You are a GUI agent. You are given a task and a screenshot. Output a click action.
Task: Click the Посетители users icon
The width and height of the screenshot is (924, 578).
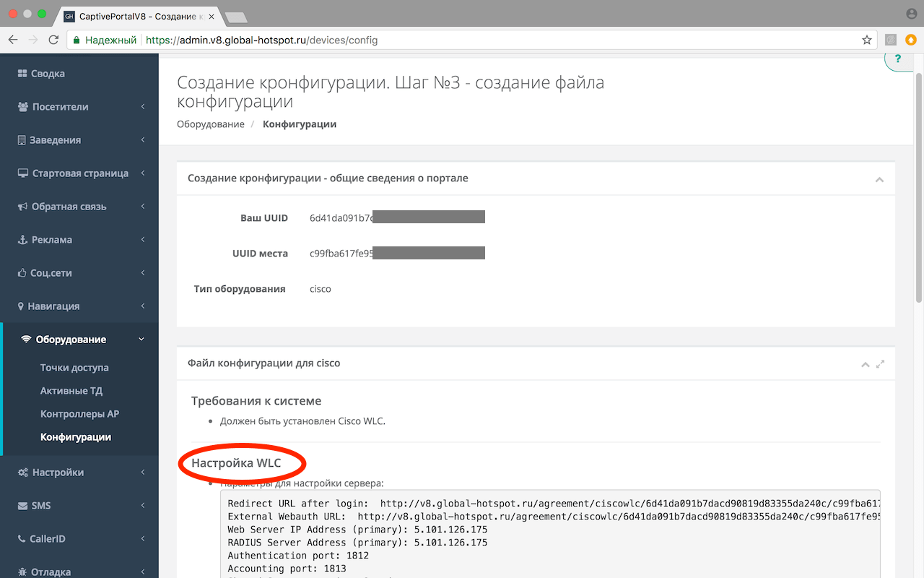[x=22, y=107]
